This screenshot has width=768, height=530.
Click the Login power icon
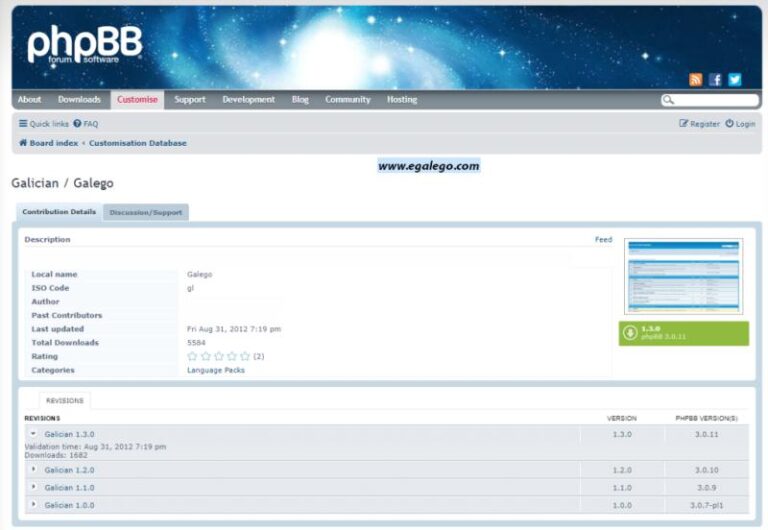click(729, 123)
